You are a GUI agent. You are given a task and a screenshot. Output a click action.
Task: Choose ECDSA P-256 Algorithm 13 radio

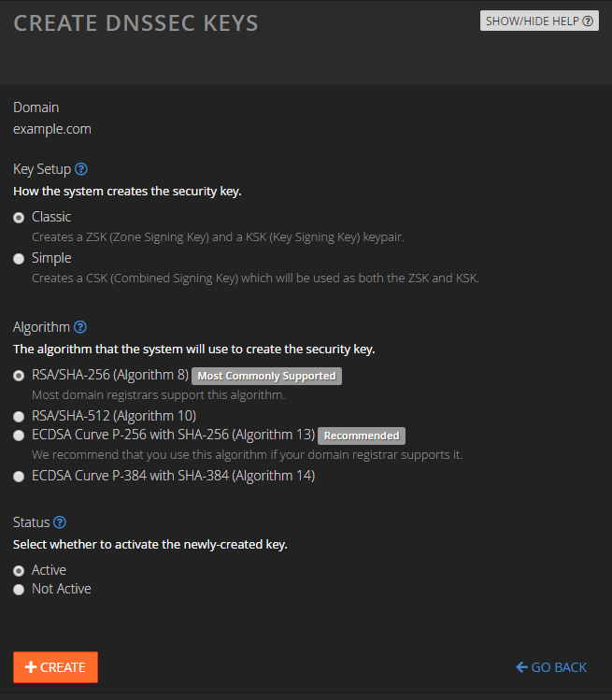(x=19, y=436)
